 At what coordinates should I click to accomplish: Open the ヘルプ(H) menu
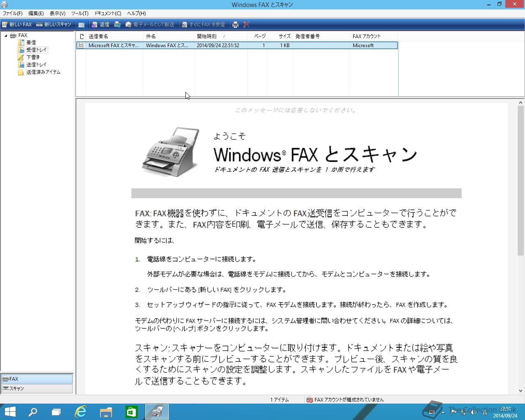136,14
